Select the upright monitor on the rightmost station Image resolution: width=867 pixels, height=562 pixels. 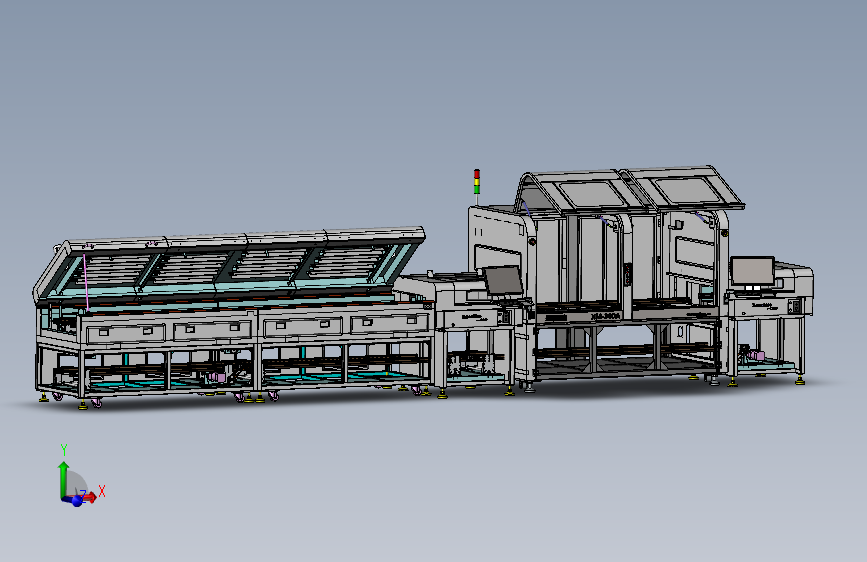click(753, 270)
